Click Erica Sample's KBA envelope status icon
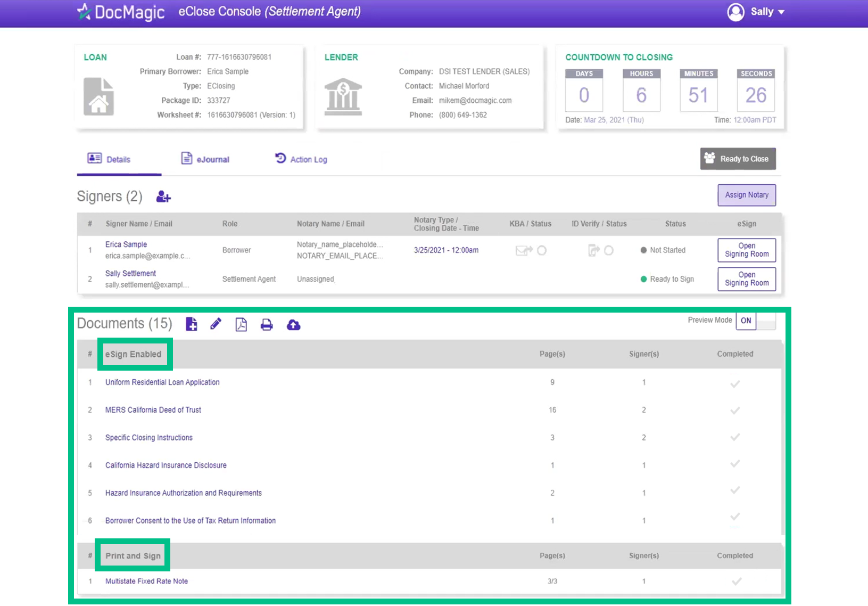 pyautogui.click(x=524, y=250)
